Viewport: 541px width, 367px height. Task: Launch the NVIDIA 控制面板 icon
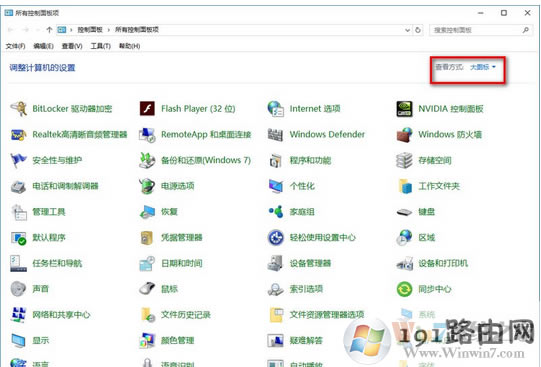pos(404,109)
